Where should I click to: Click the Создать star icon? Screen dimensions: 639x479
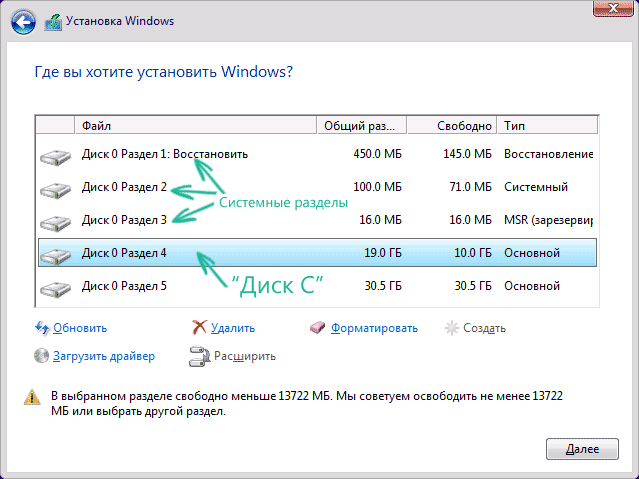(x=453, y=328)
